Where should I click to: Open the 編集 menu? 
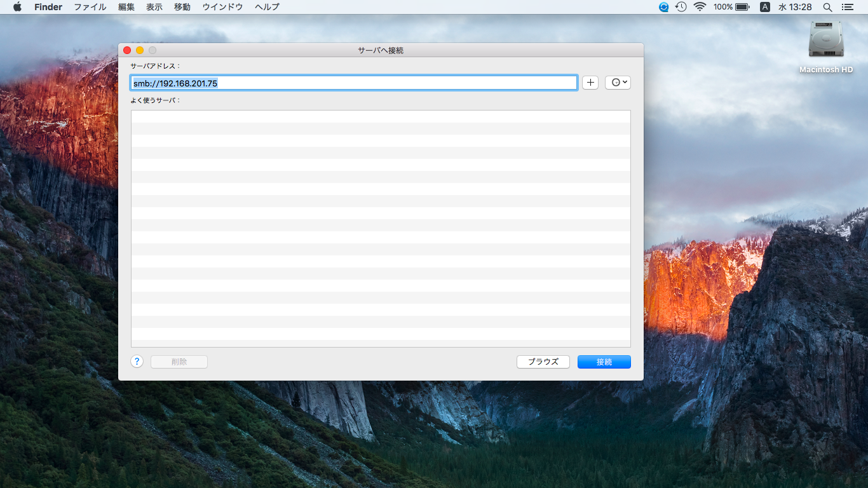tap(126, 7)
